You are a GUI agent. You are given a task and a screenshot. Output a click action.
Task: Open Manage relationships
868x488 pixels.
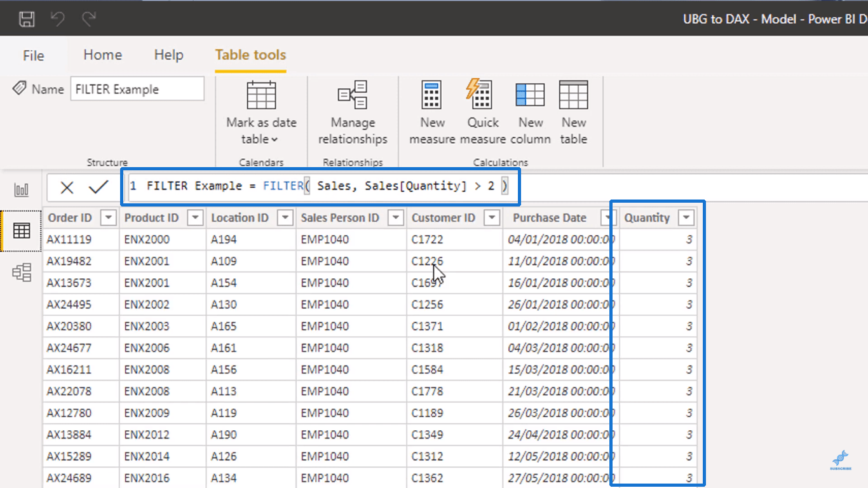click(353, 113)
